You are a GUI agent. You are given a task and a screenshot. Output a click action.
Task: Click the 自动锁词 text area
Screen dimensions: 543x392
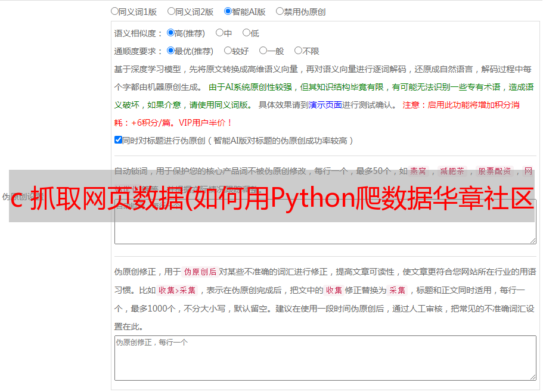tap(325, 222)
